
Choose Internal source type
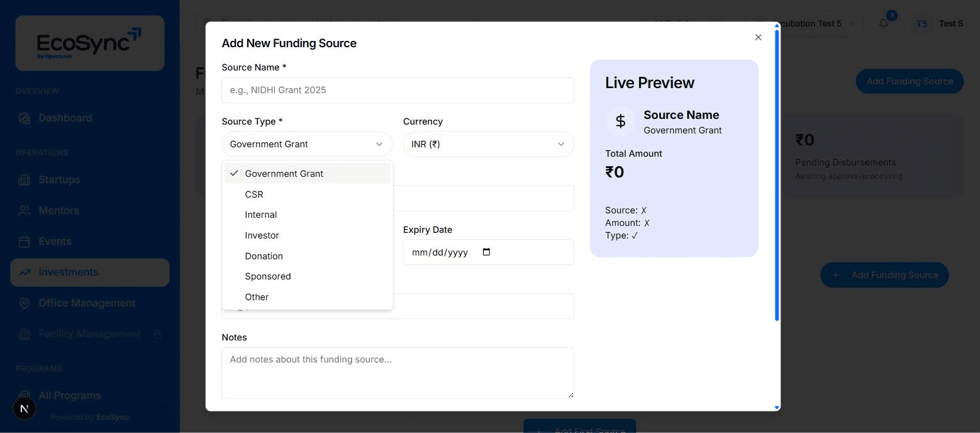pyautogui.click(x=307, y=215)
